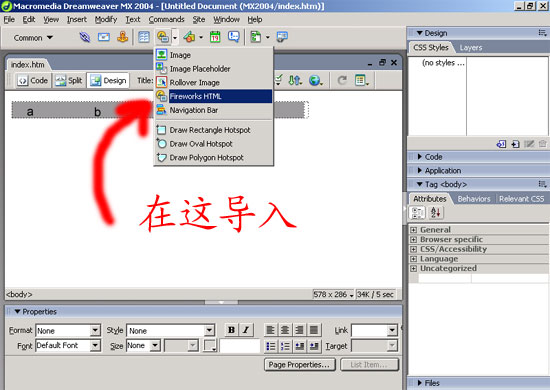Toggle Bold formatting in Properties
This screenshot has width=550, height=390.
coord(231,330)
